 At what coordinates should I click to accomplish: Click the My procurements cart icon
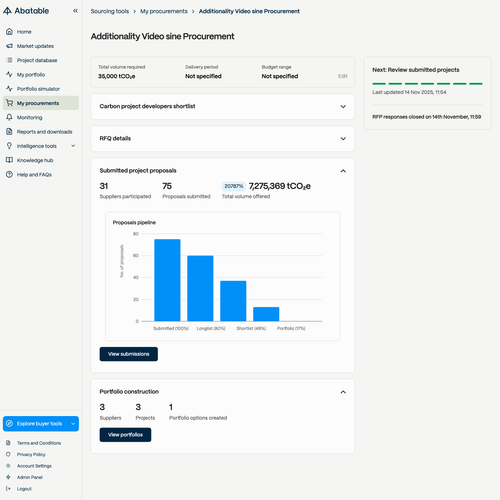(x=9, y=103)
